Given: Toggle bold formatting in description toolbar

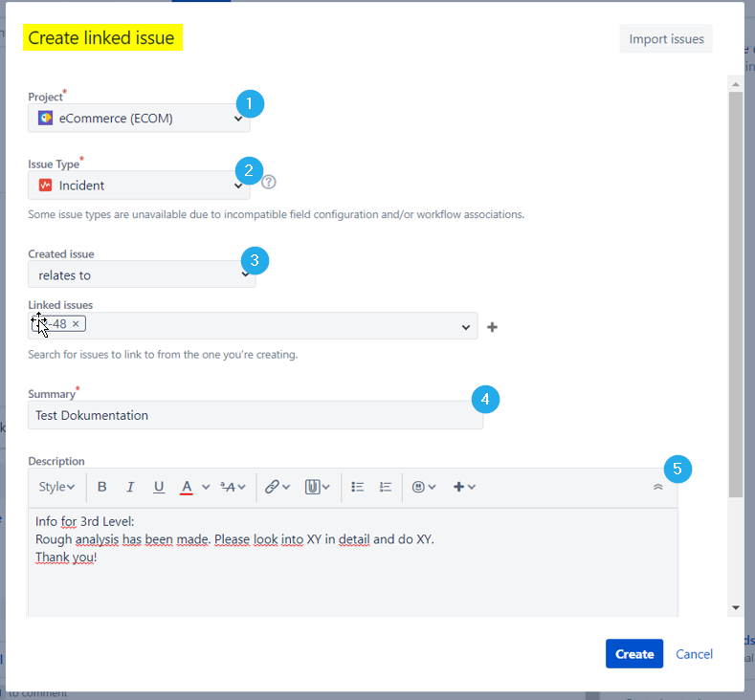Looking at the screenshot, I should tap(102, 487).
